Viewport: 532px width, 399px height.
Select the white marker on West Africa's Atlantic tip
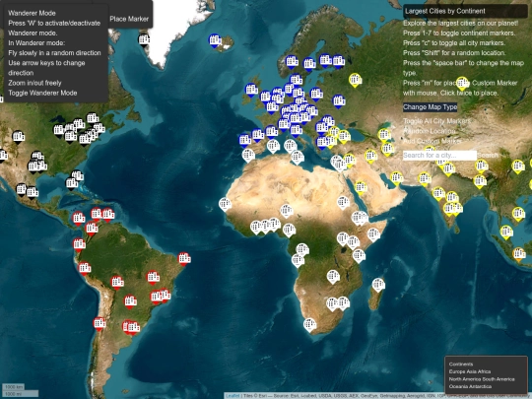point(225,205)
